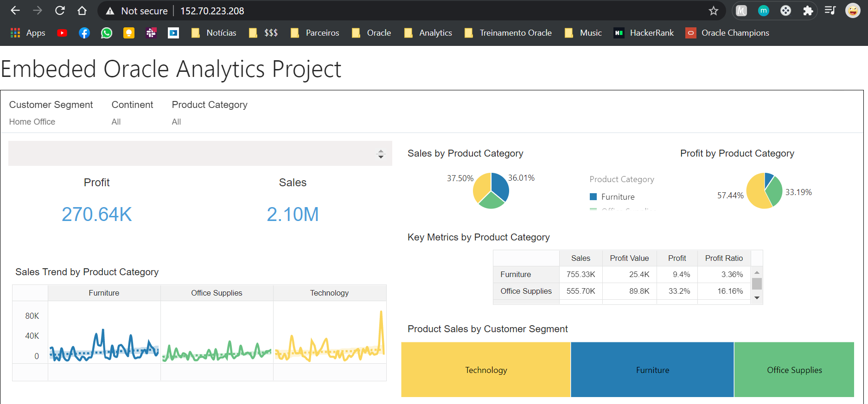Click the Profit value 270.64K
Image resolution: width=868 pixels, height=404 pixels.
[96, 215]
